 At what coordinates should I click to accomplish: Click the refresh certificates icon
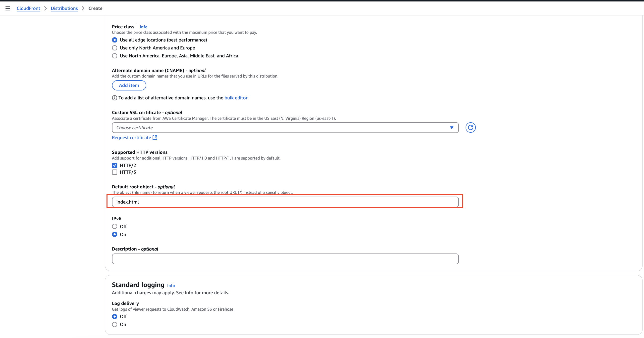(x=470, y=127)
